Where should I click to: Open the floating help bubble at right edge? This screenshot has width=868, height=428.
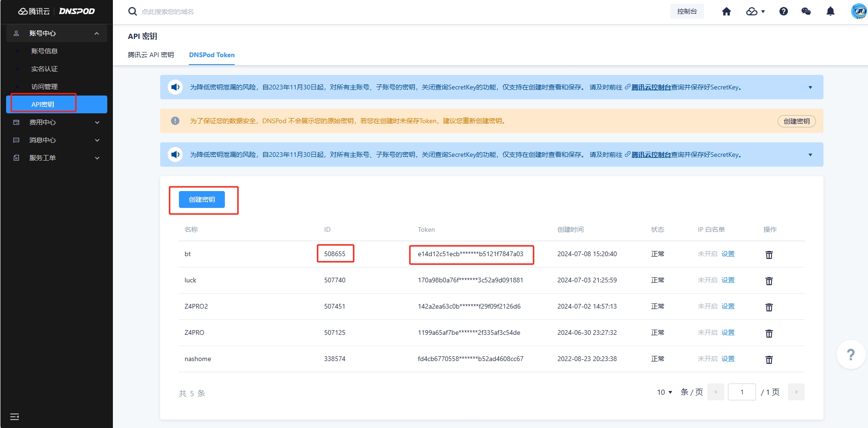point(851,354)
